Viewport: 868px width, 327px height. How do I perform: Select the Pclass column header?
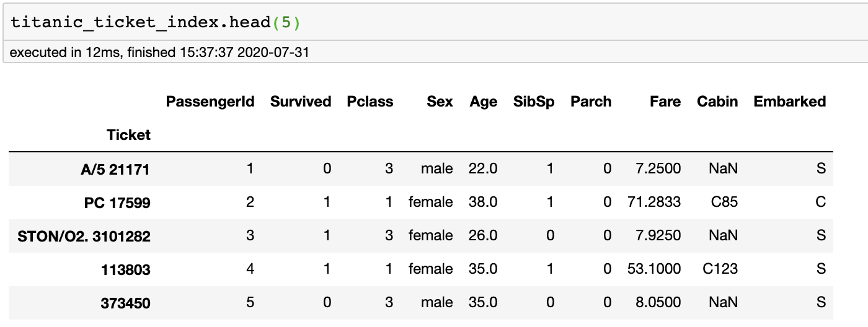coord(370,102)
